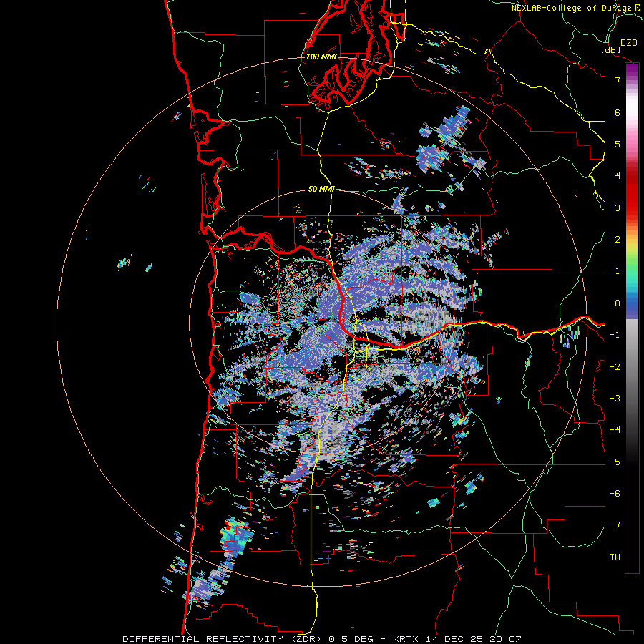Viewport: 644px width, 644px height.
Task: Click the 3 dB scale label
Action: tap(618, 208)
